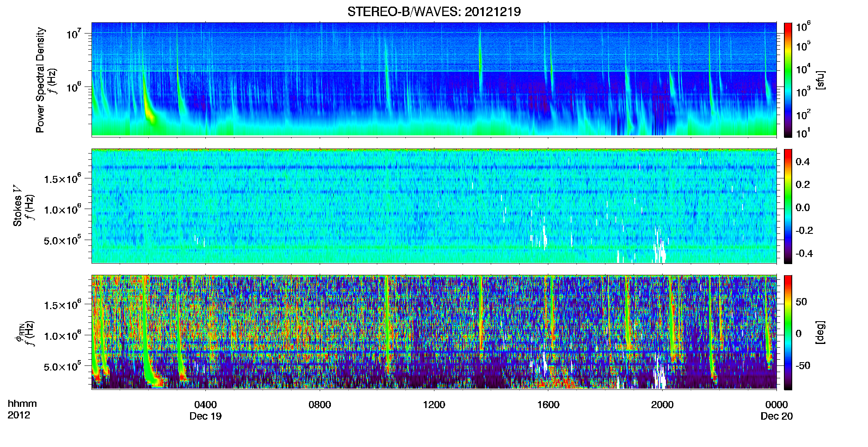Click the 0.0 value on Stokes V colorbar
The width and height of the screenshot is (868, 447).
click(803, 208)
